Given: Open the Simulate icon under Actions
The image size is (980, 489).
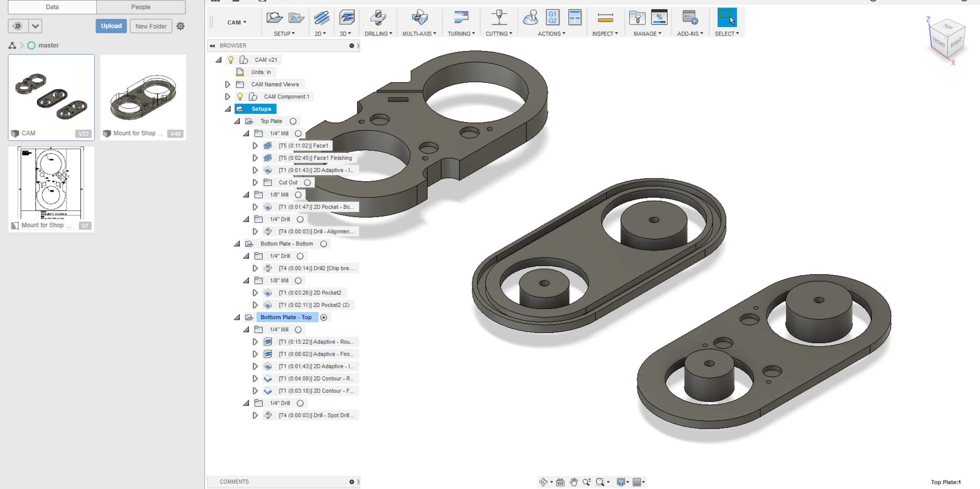Looking at the screenshot, I should [x=530, y=18].
